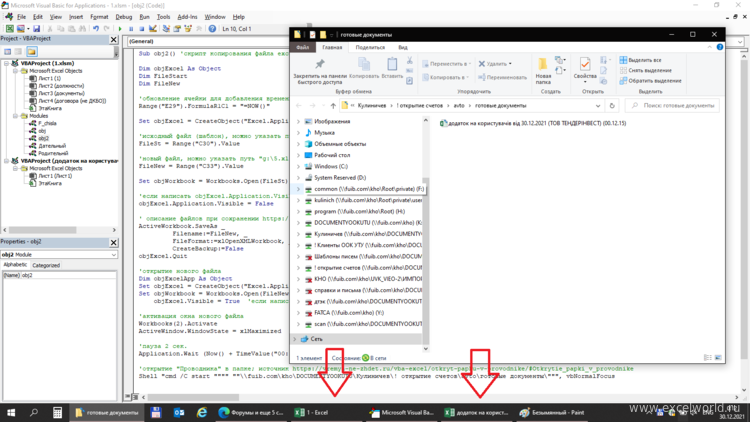Screen dimensions: 750x422
Task: Refresh the Explorer folder view
Action: [x=612, y=106]
